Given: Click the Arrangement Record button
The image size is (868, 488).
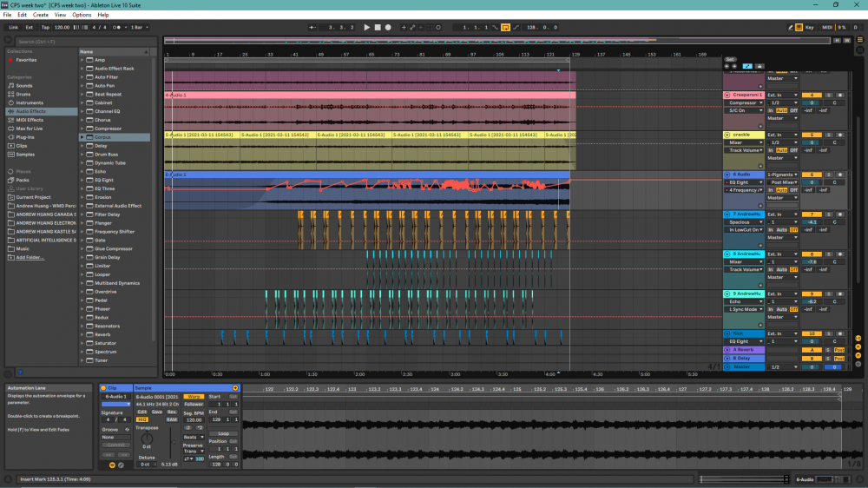Looking at the screenshot, I should (388, 27).
